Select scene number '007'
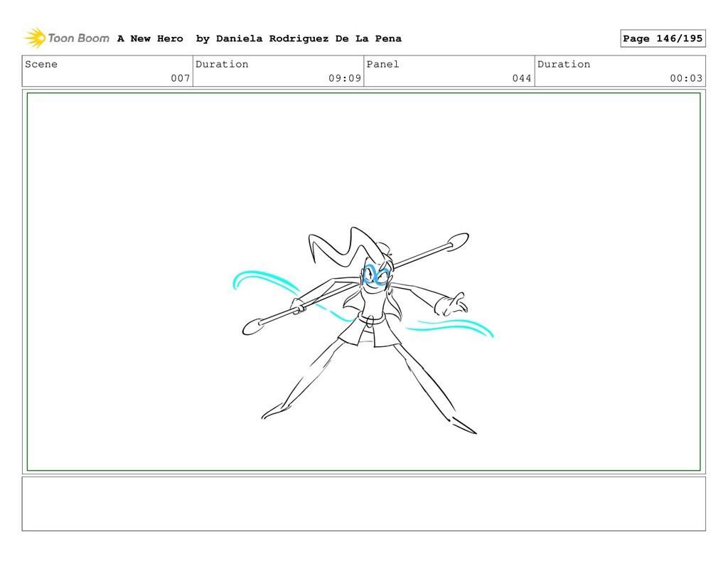This screenshot has width=728, height=564. click(180, 78)
